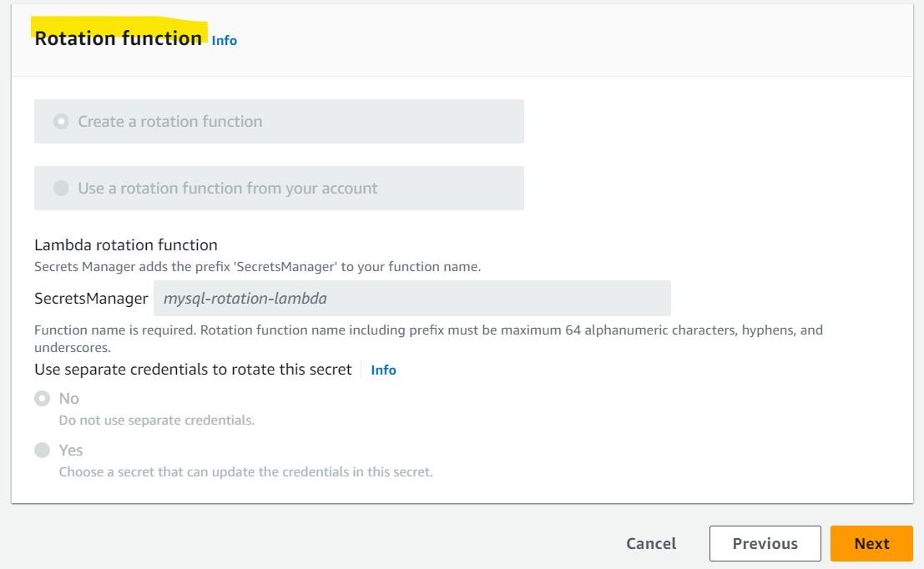The width and height of the screenshot is (924, 569).
Task: Choose Yes for separate credentials
Action: (x=43, y=450)
